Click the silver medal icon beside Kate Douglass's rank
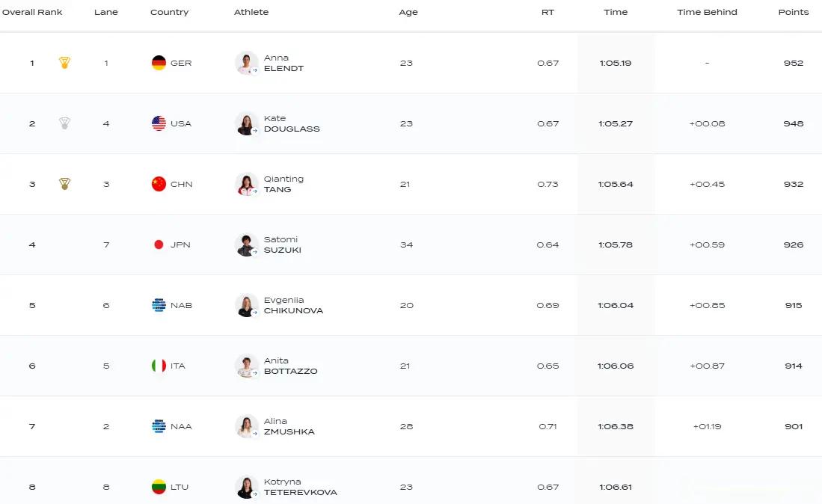 [x=64, y=123]
